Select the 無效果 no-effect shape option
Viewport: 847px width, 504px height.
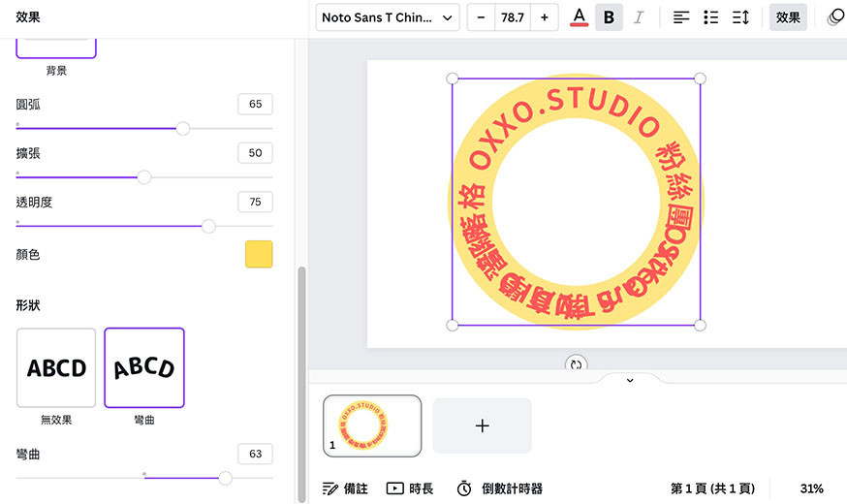tap(56, 367)
